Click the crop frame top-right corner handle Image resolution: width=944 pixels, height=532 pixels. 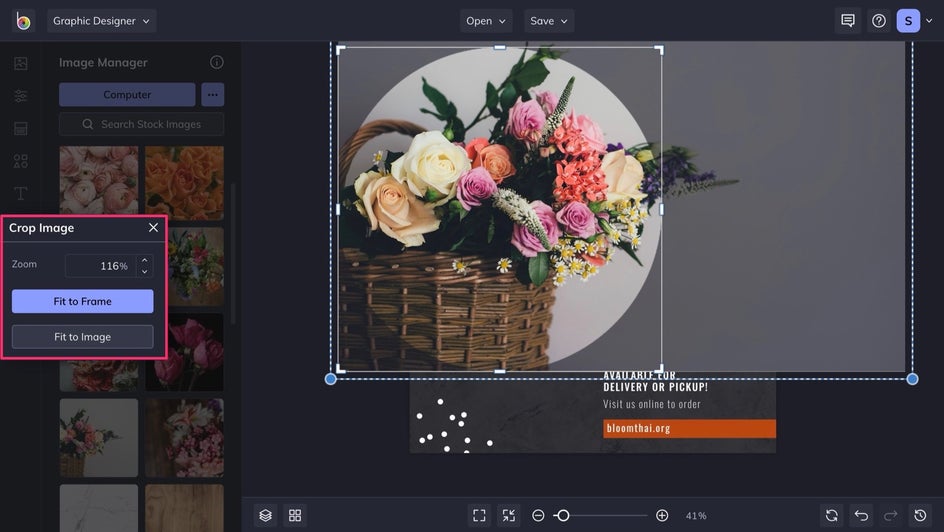[x=659, y=50]
